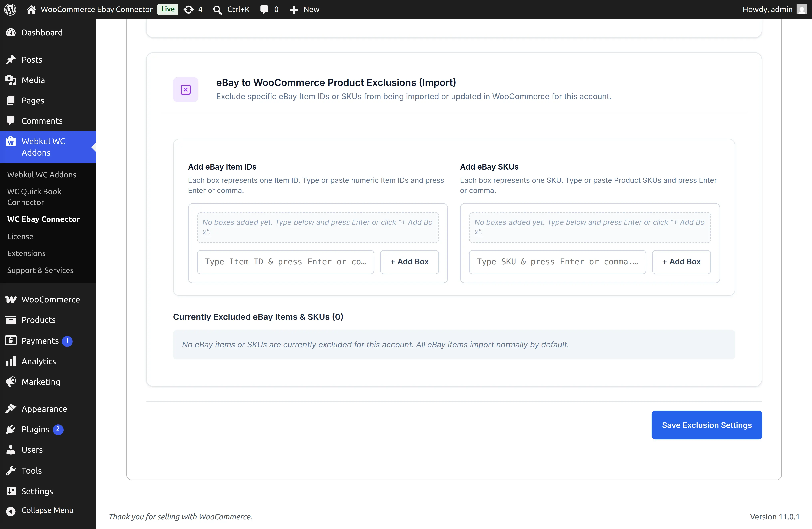The width and height of the screenshot is (812, 529).
Task: Click the Marketing megaphone icon
Action: coord(11,382)
